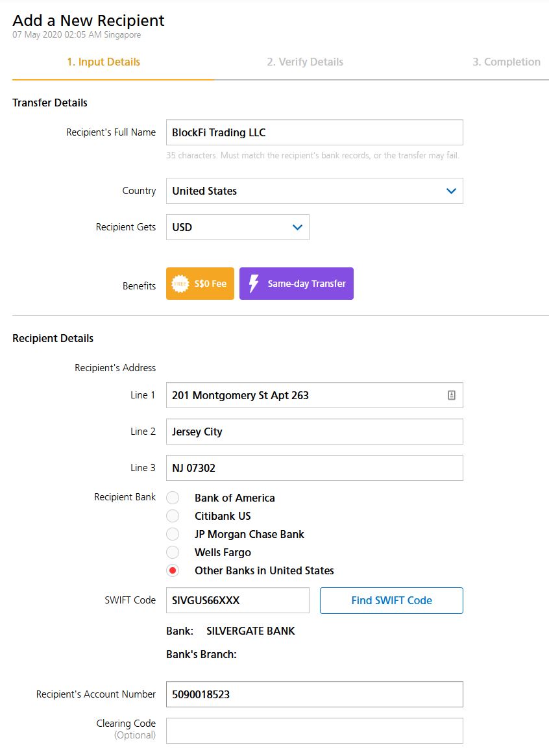The image size is (549, 756).
Task: Choose Citibank US as recipient bank
Action: pyautogui.click(x=173, y=516)
